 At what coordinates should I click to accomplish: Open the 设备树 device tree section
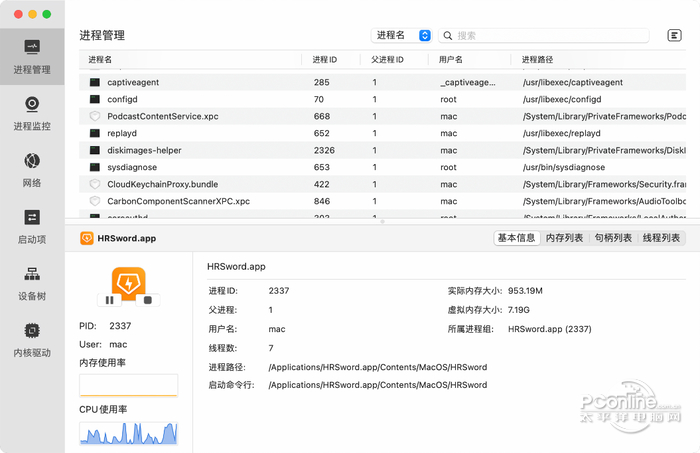click(x=32, y=283)
